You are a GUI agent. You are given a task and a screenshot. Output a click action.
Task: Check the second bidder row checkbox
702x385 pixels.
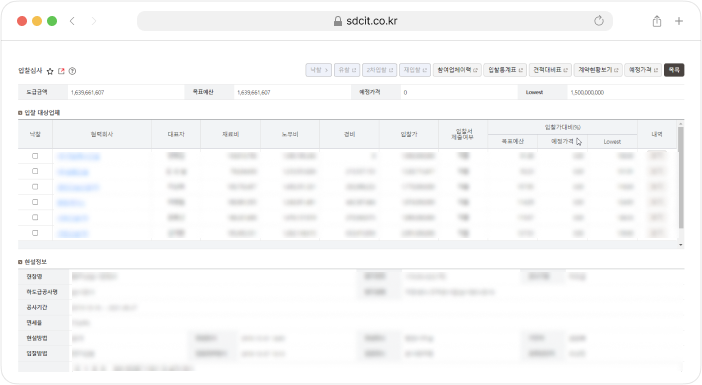click(x=35, y=171)
